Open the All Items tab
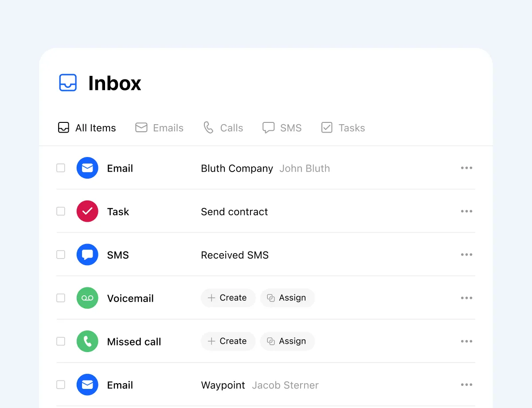This screenshot has width=532, height=408. point(87,128)
